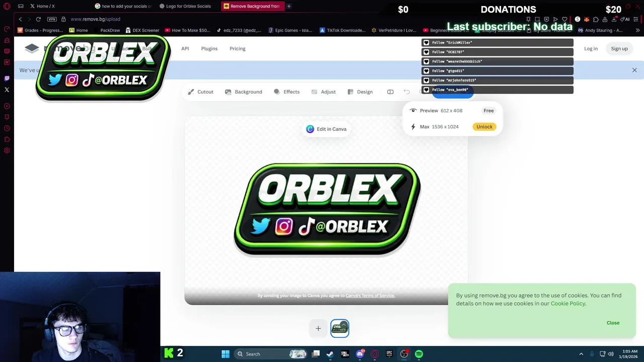Click the Sign up button

pos(619,49)
